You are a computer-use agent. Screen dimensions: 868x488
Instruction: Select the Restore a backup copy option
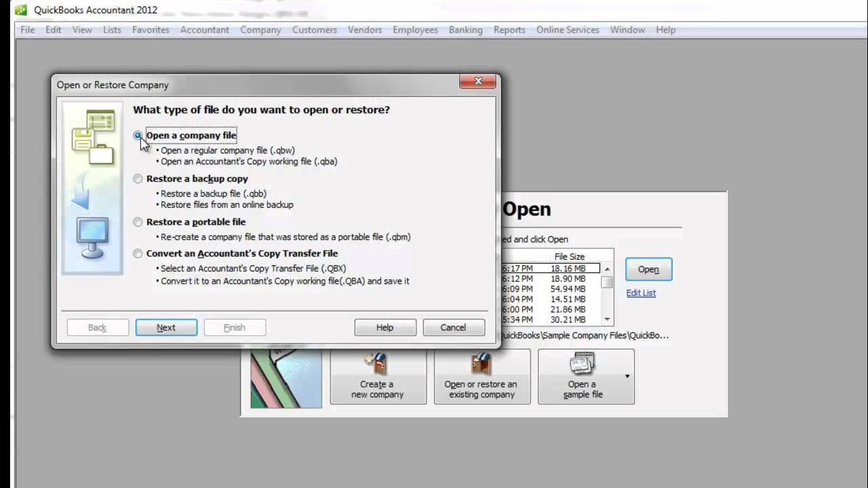coord(138,179)
